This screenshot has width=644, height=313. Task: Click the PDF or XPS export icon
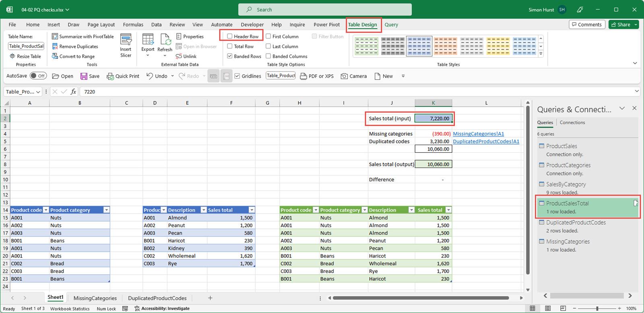[x=303, y=76]
